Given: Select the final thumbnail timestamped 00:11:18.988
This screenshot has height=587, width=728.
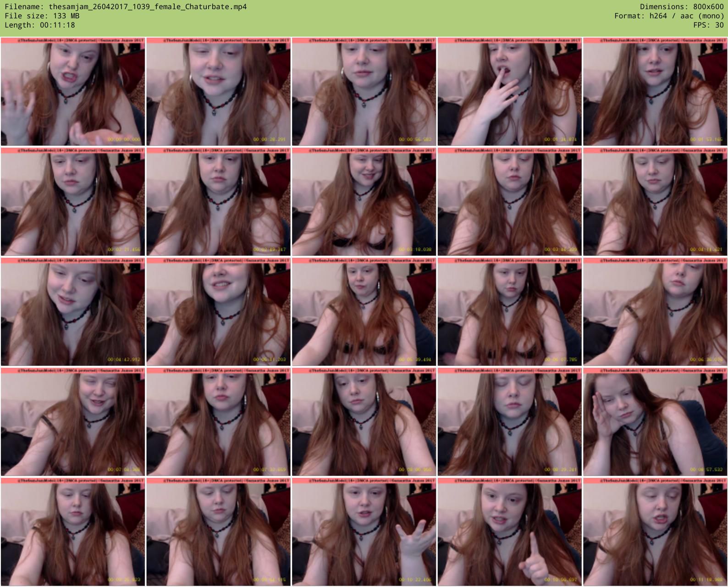Looking at the screenshot, I should pos(655,532).
